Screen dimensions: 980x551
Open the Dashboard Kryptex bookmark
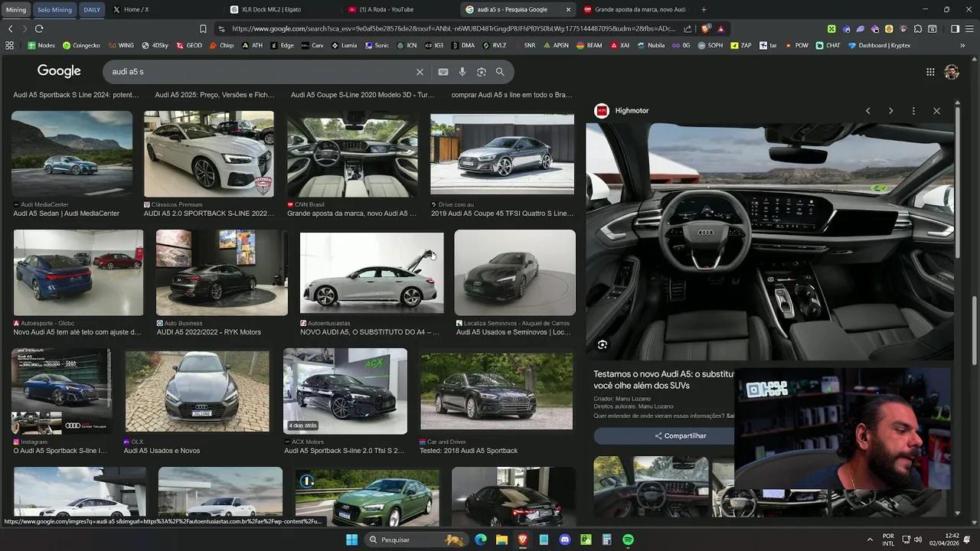pos(879,45)
